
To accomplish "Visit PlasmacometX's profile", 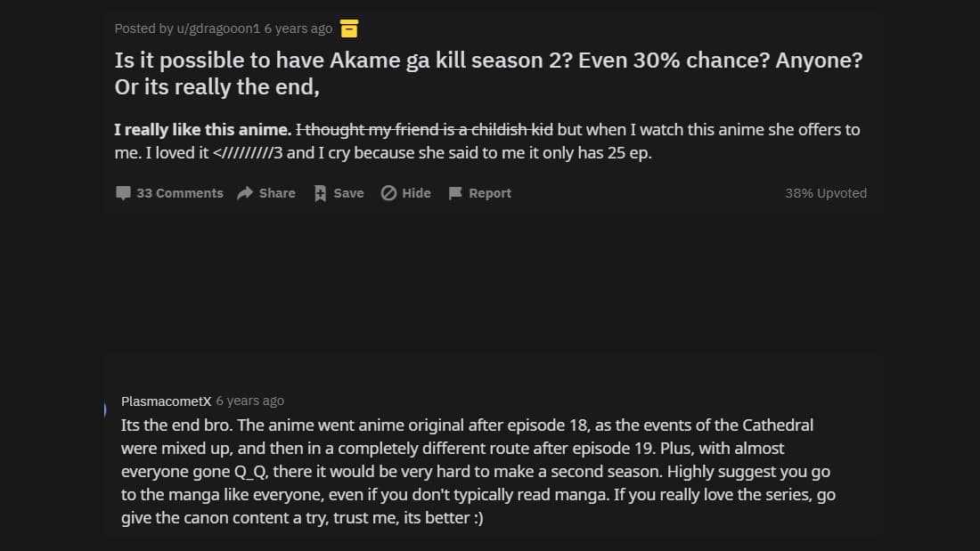I will 166,401.
